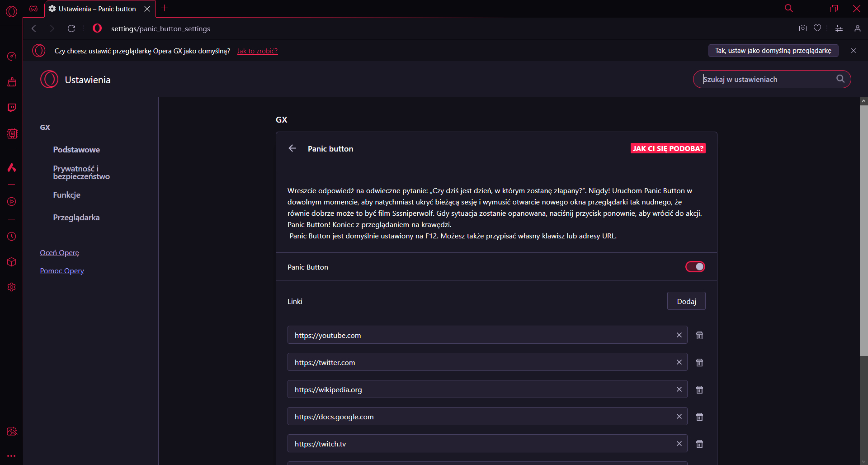Focus the 'Szukaj w ustawieniach' search field

[x=766, y=79]
